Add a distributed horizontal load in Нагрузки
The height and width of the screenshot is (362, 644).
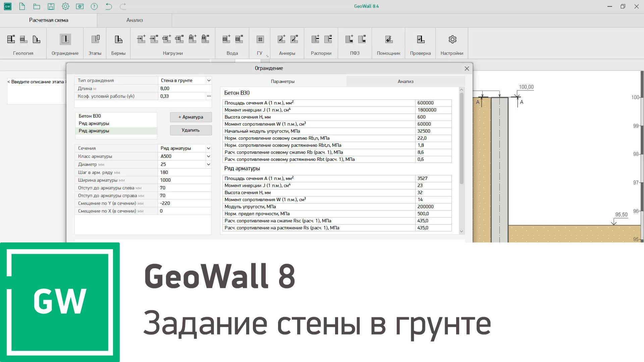pos(167,39)
